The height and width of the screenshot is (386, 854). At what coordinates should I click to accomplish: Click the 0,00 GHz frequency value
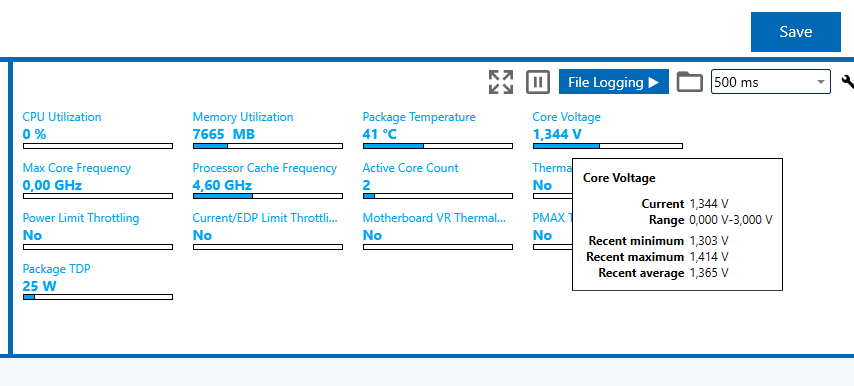point(52,185)
